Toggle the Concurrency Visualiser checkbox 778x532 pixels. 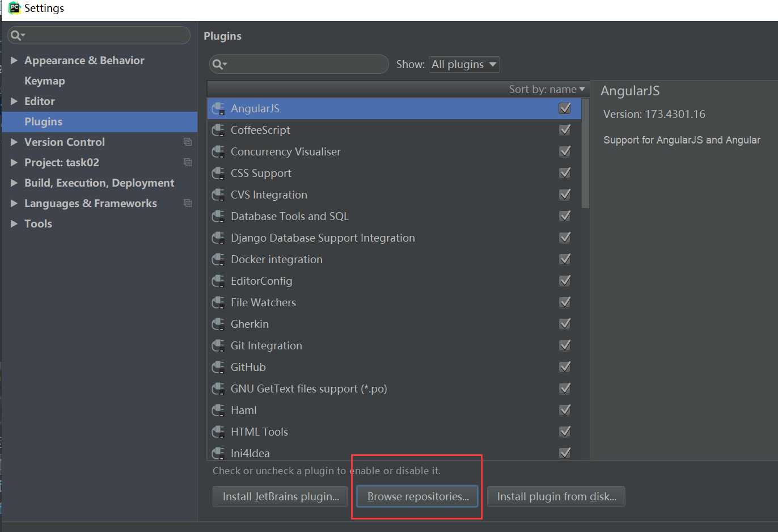(x=565, y=151)
